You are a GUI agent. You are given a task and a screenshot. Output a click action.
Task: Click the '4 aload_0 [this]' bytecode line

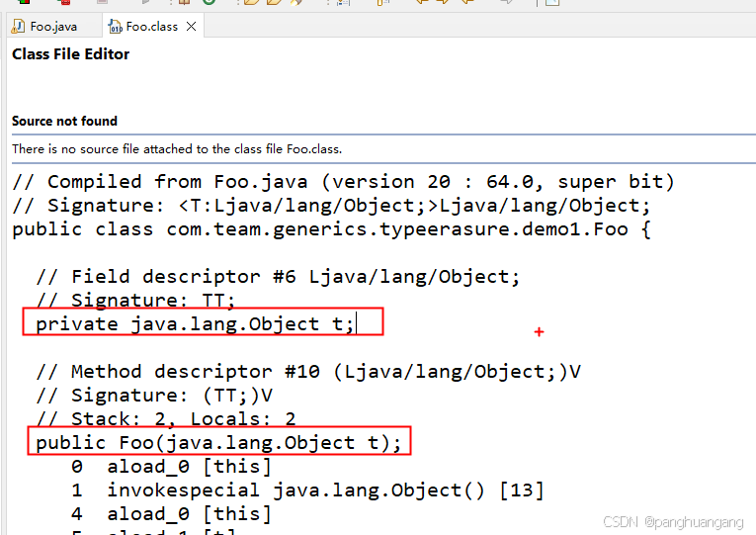[x=172, y=514]
